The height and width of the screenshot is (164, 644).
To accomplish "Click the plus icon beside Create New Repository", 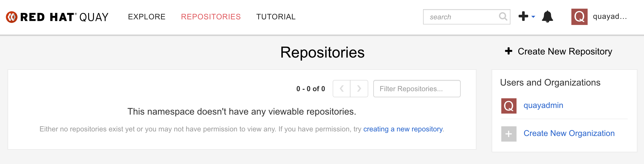I will [x=508, y=51].
